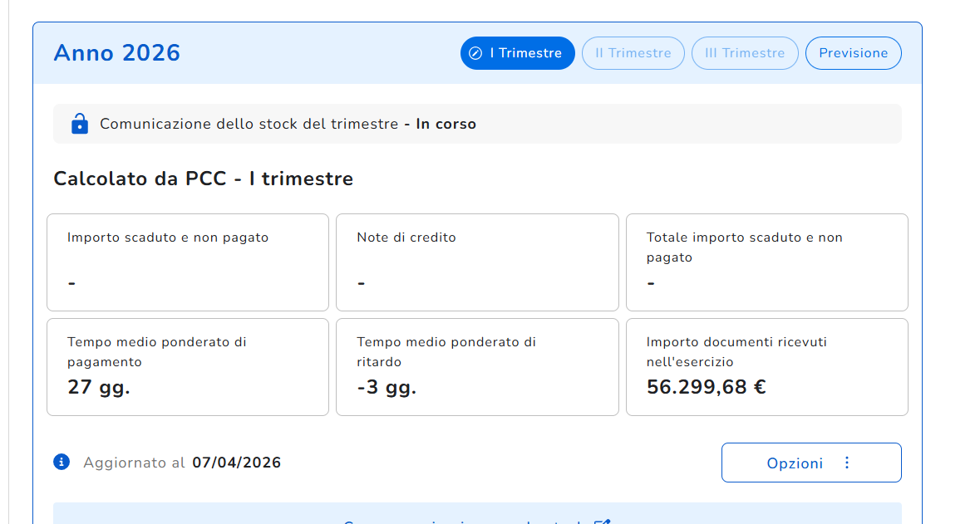Click the 56.299,68 € amount value
Screen dimensions: 980x524
click(x=707, y=386)
